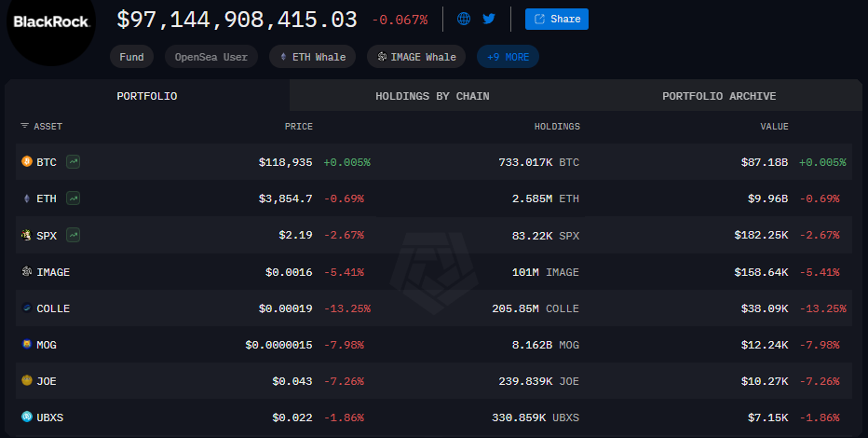Click the MOG price $0.0000015

pyautogui.click(x=278, y=345)
